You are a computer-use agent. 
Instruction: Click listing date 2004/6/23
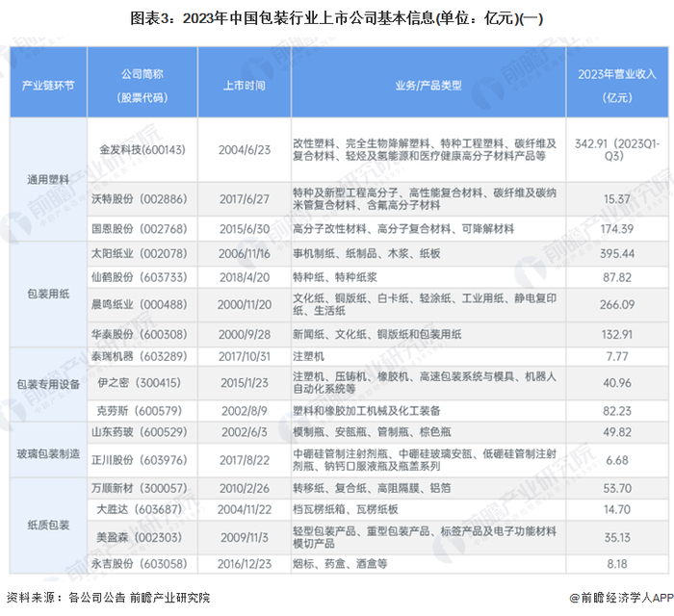point(245,150)
